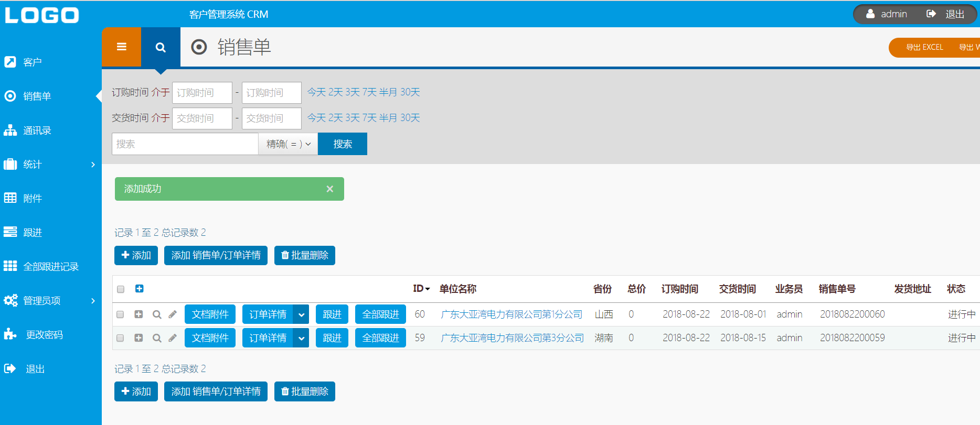Click the orange hamburger menu icon
The width and height of the screenshot is (980, 425).
(121, 47)
